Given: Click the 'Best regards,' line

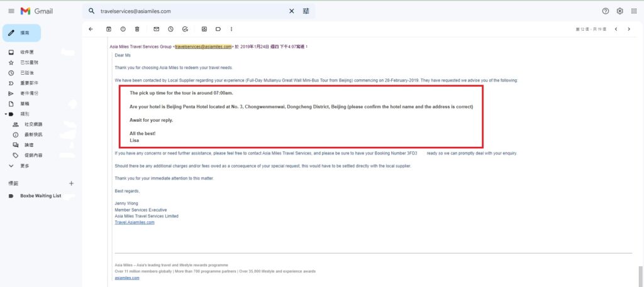Looking at the screenshot, I should tap(127, 191).
